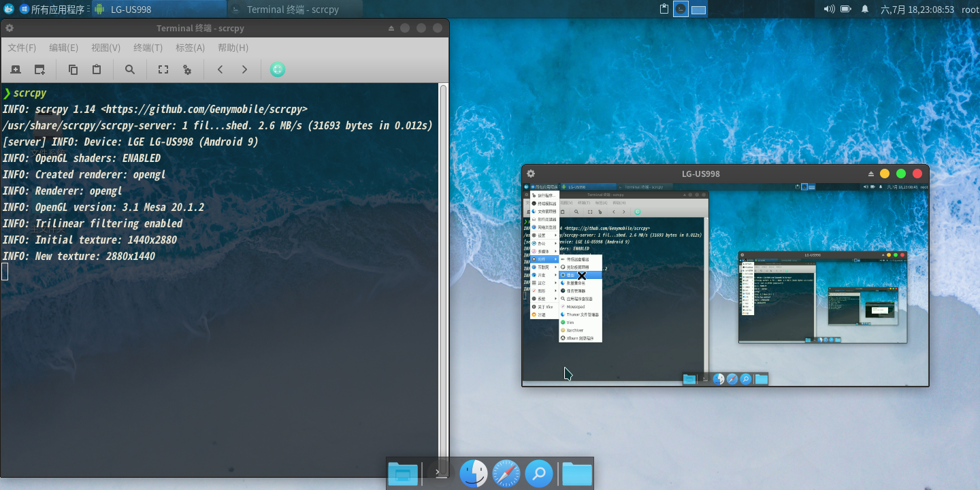Viewport: 980px width, 490px height.
Task: Switch to the second workspace in the pager
Action: (x=699, y=9)
